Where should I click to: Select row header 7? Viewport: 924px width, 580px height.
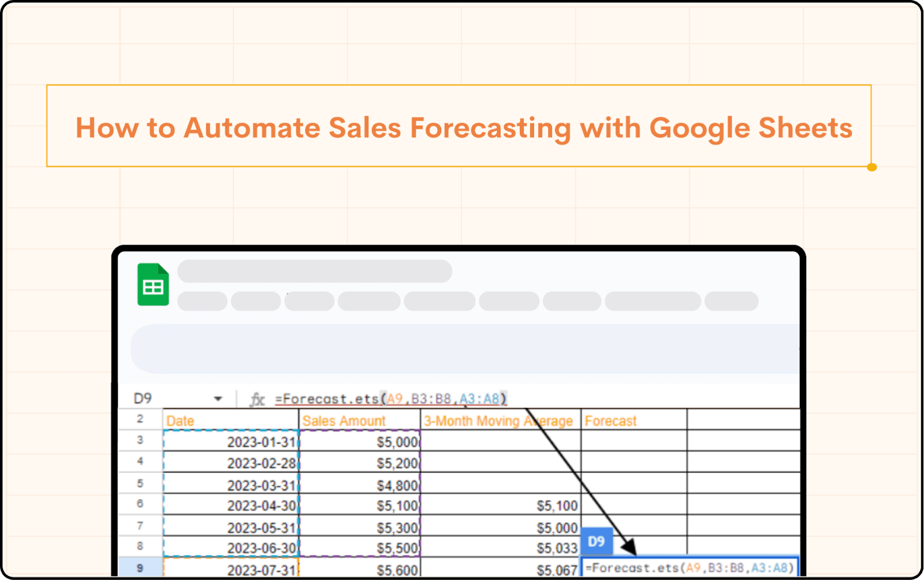pos(140,525)
